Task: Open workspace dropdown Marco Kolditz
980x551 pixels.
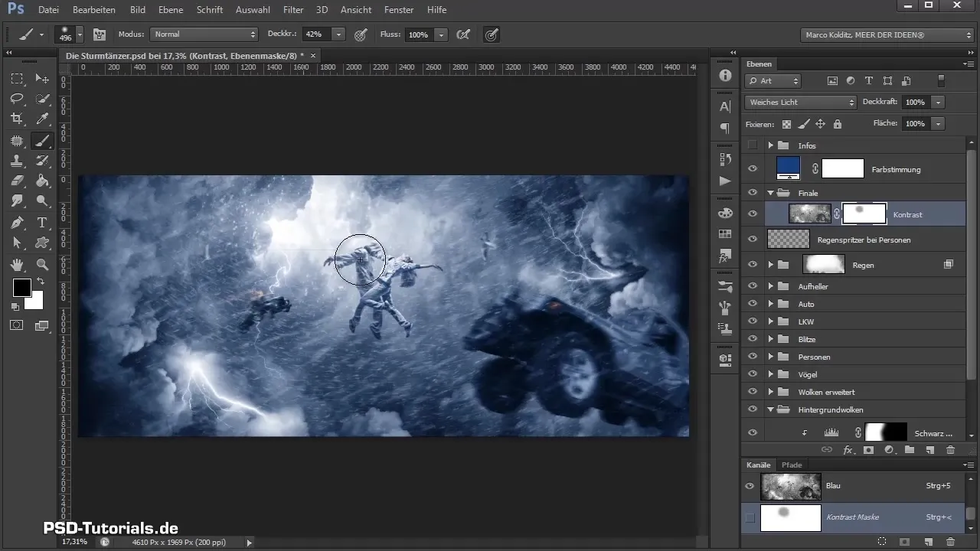Action: pos(887,34)
